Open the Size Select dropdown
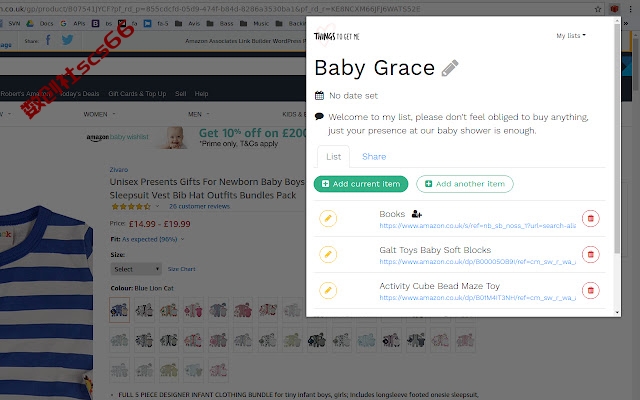Image resolution: width=640 pixels, height=400 pixels. [136, 269]
